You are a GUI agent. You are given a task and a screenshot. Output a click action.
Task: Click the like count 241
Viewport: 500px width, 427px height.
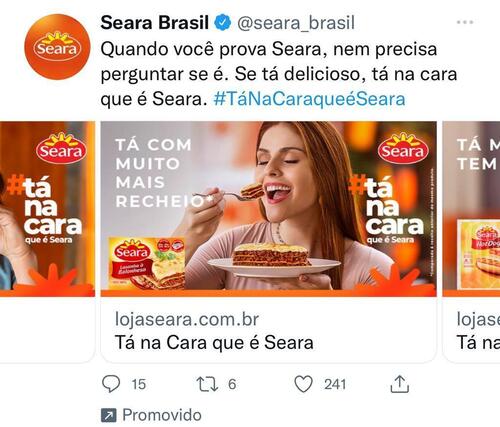335,384
